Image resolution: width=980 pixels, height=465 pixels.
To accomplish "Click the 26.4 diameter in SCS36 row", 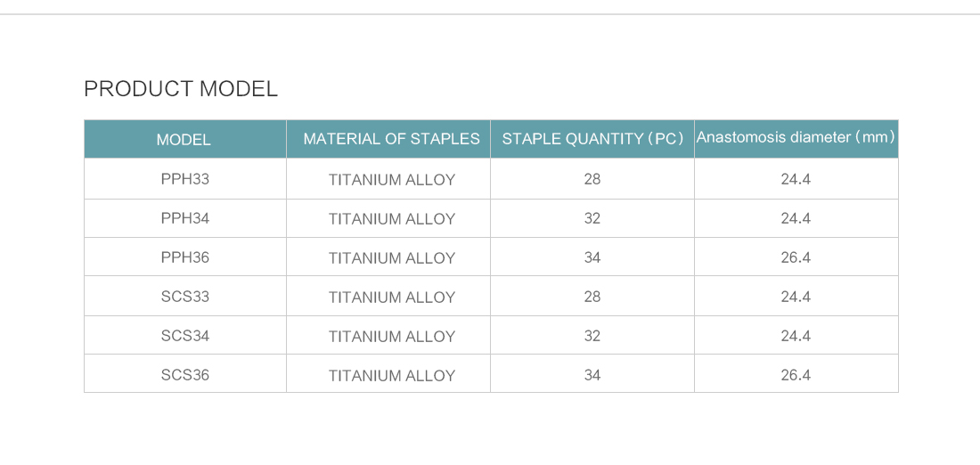I will [x=796, y=375].
